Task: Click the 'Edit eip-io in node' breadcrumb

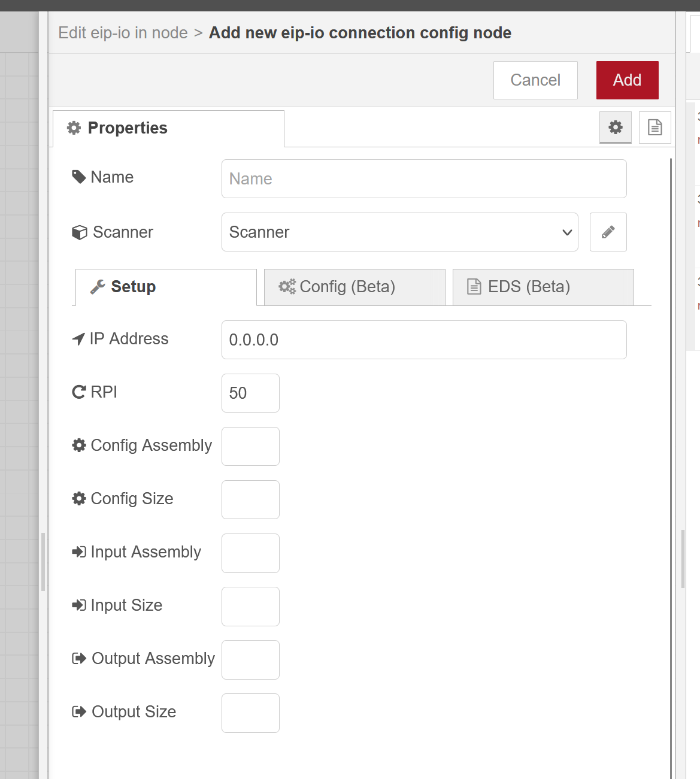Action: [x=123, y=32]
